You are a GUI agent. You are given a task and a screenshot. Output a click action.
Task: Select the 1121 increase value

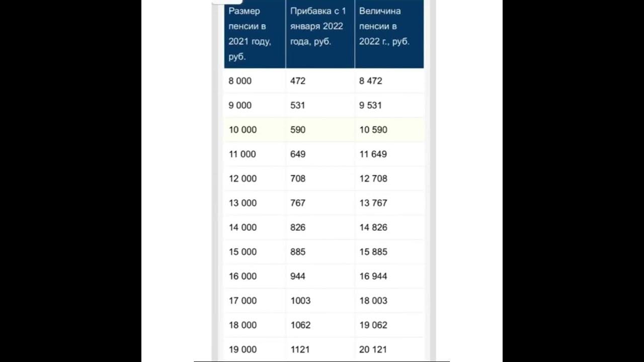300,349
